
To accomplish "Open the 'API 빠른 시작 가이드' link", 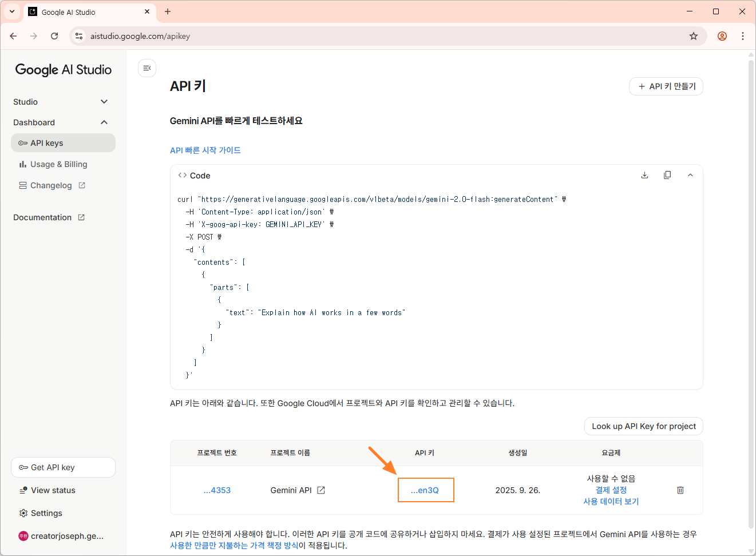I will pos(205,150).
